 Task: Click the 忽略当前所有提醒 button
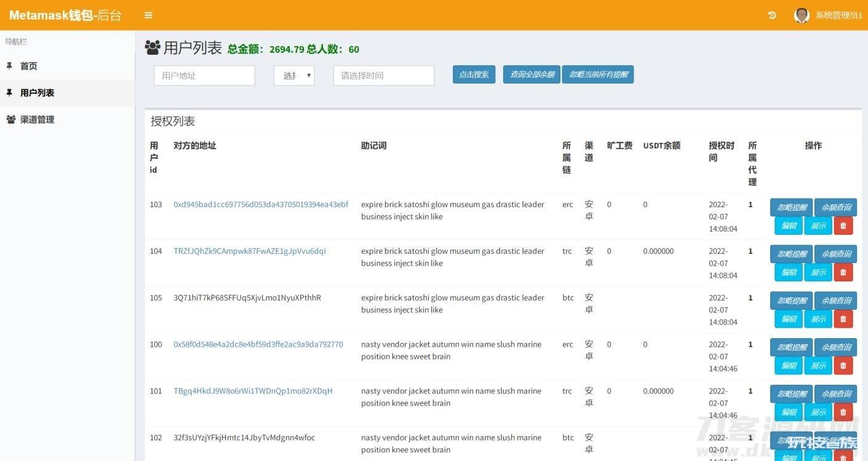point(598,74)
